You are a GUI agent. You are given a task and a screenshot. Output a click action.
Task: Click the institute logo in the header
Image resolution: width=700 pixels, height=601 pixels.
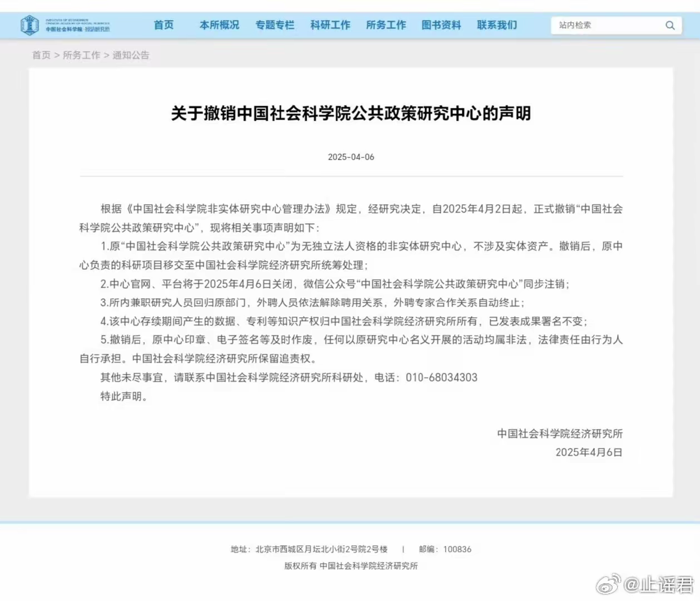pos(65,25)
